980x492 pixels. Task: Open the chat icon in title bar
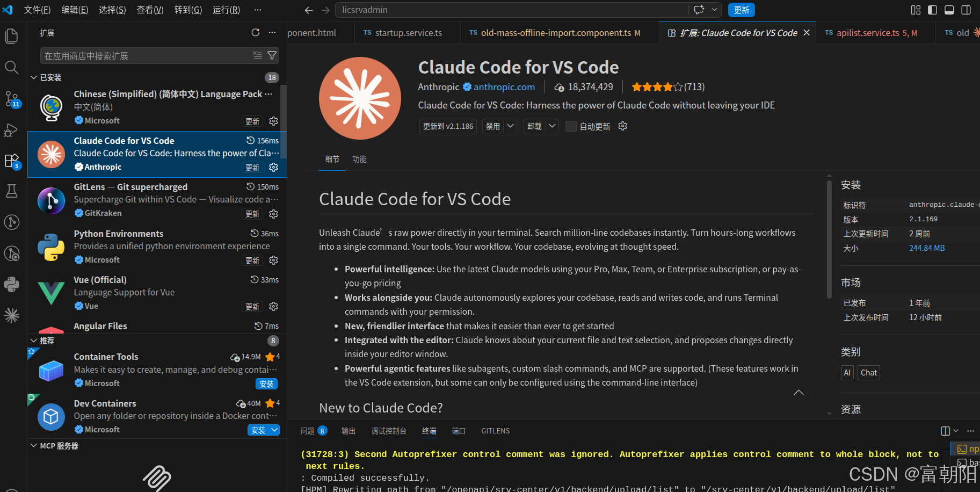click(x=699, y=10)
